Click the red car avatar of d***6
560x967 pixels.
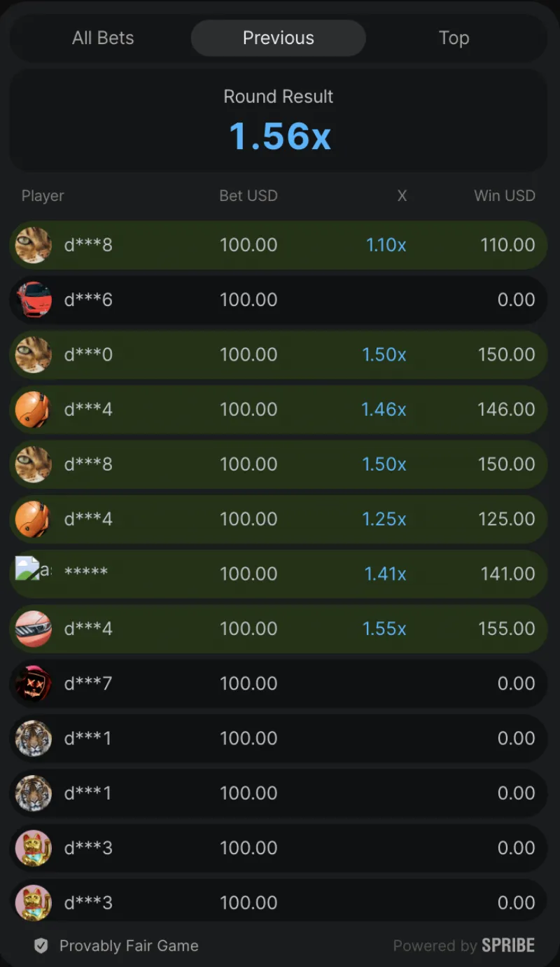click(34, 300)
